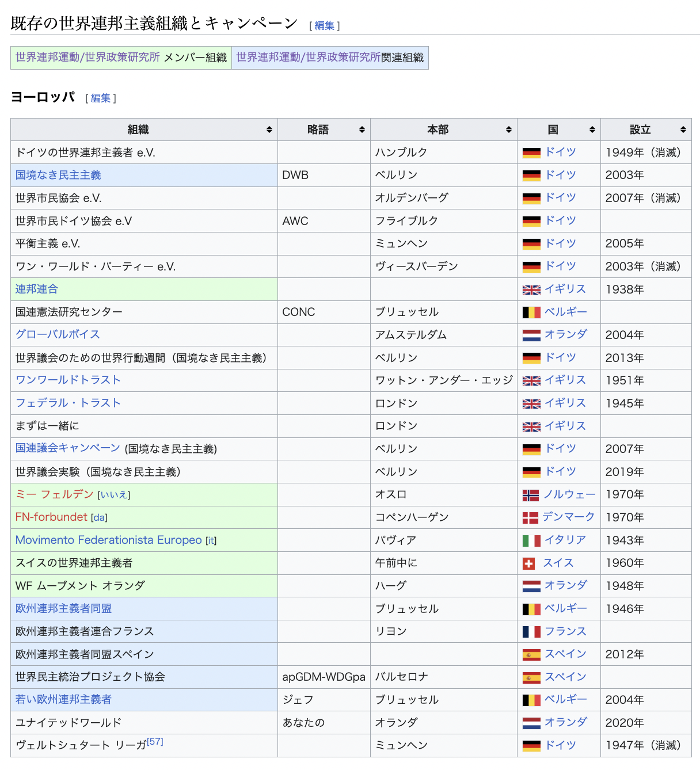700x770 pixels.
Task: Open the 欧州連邦主義者同盟 link in the 1946年 row
Action: [x=63, y=608]
